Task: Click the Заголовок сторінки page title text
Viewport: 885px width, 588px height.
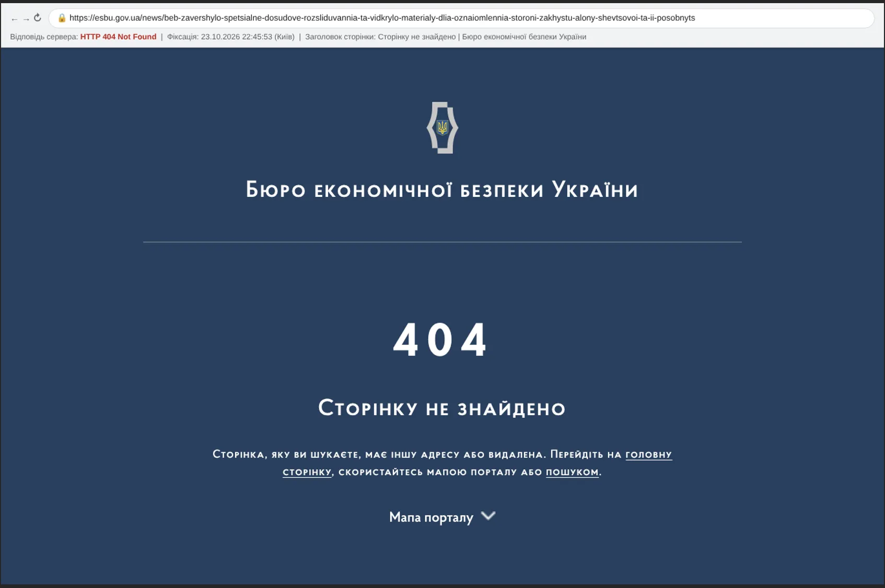Action: (x=446, y=37)
